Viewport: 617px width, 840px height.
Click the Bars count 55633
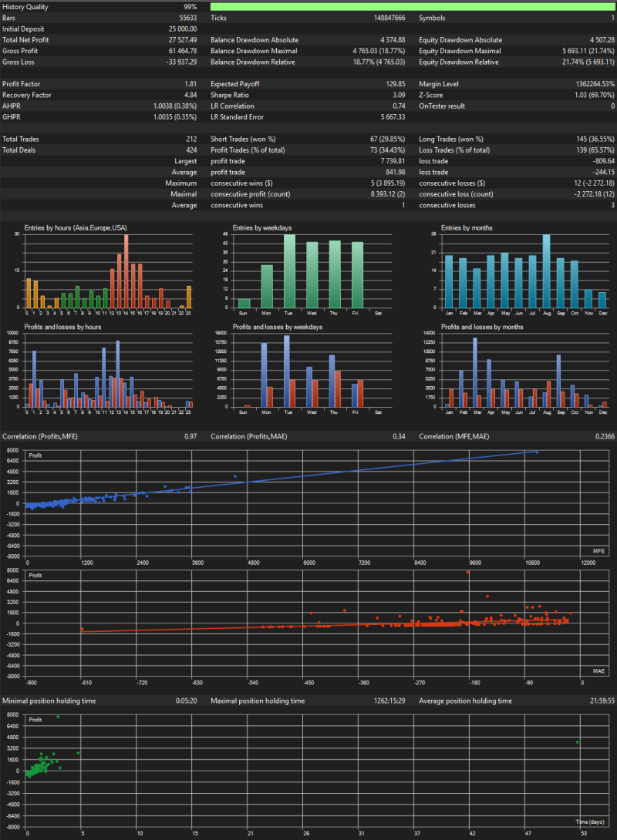pyautogui.click(x=188, y=18)
